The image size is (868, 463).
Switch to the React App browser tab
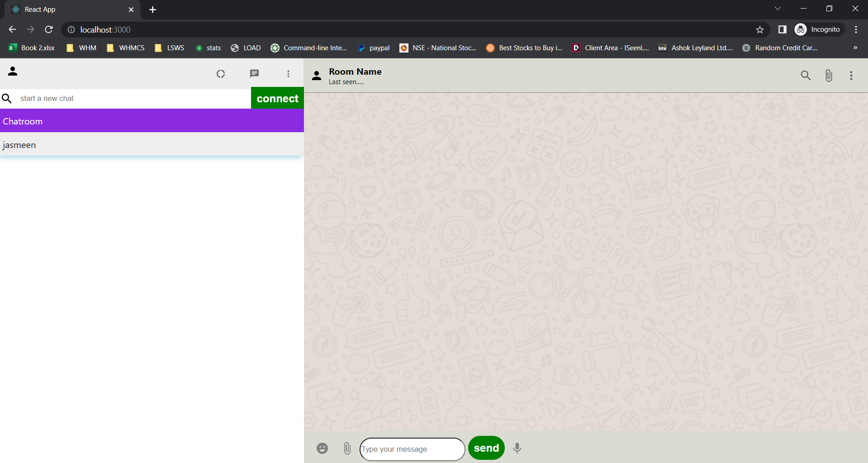[68, 9]
